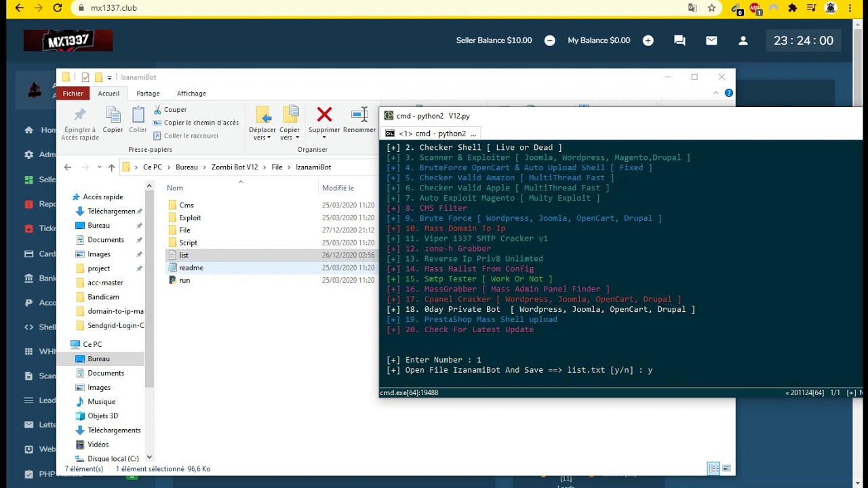The width and height of the screenshot is (868, 488).
Task: Click Copier le chemin d'accès
Action: click(x=195, y=123)
